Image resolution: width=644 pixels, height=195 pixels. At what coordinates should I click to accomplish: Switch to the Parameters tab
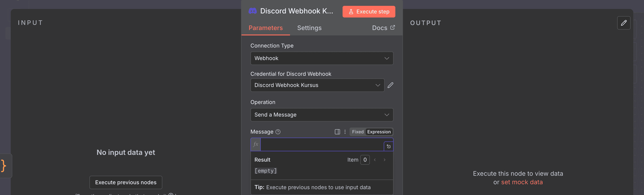click(x=265, y=28)
